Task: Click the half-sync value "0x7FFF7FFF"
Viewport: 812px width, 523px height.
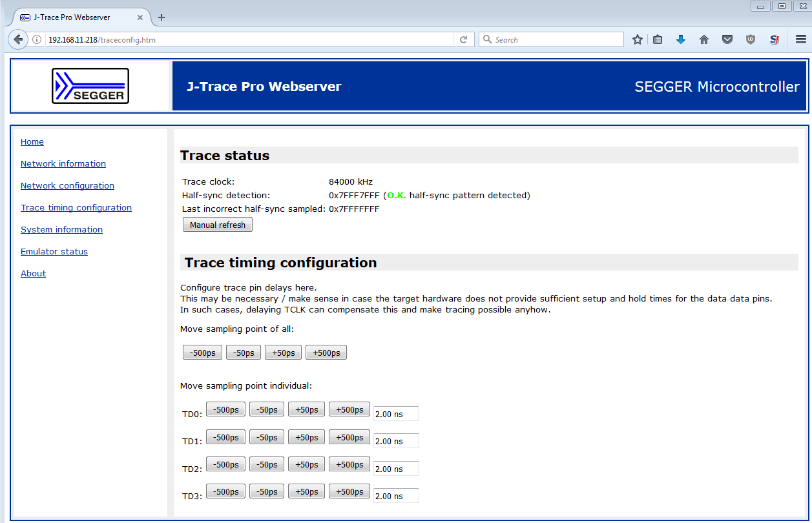Action: (355, 196)
